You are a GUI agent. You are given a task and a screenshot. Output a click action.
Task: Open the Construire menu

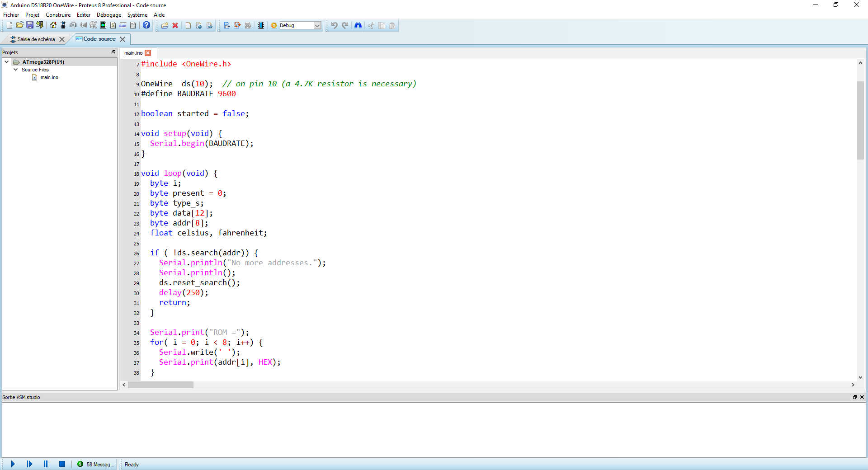click(58, 15)
